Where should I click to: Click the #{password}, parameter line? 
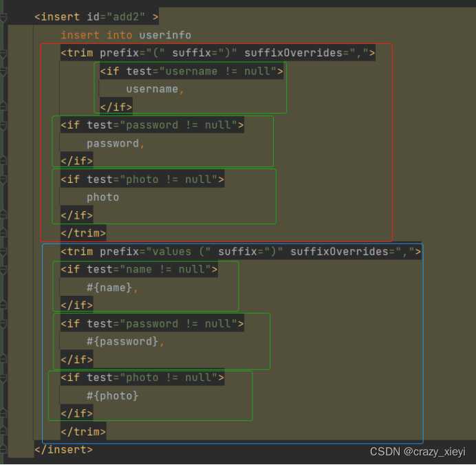[126, 341]
